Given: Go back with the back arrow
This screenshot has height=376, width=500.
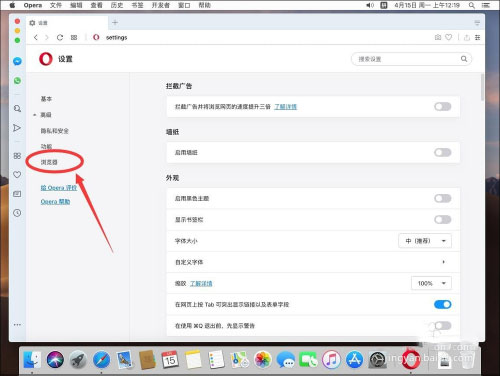Looking at the screenshot, I should [36, 37].
